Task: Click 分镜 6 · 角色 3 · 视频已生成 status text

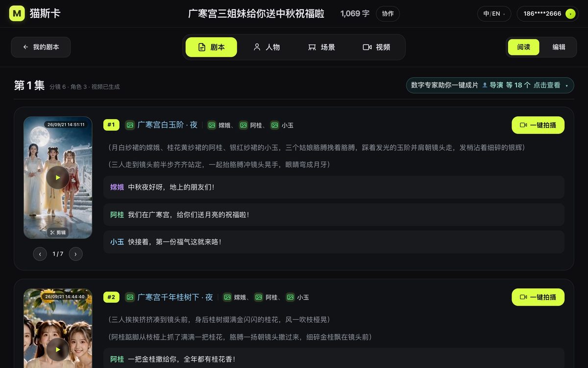Action: (x=84, y=87)
